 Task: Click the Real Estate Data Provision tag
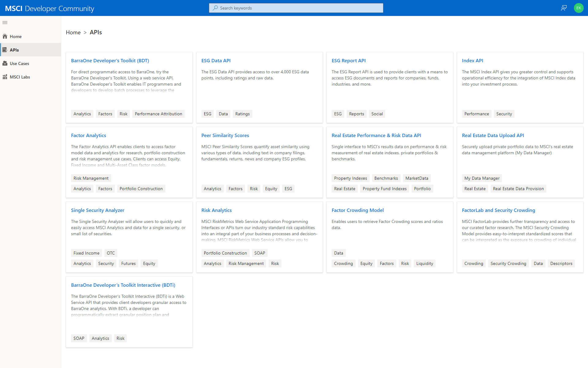pos(518,189)
